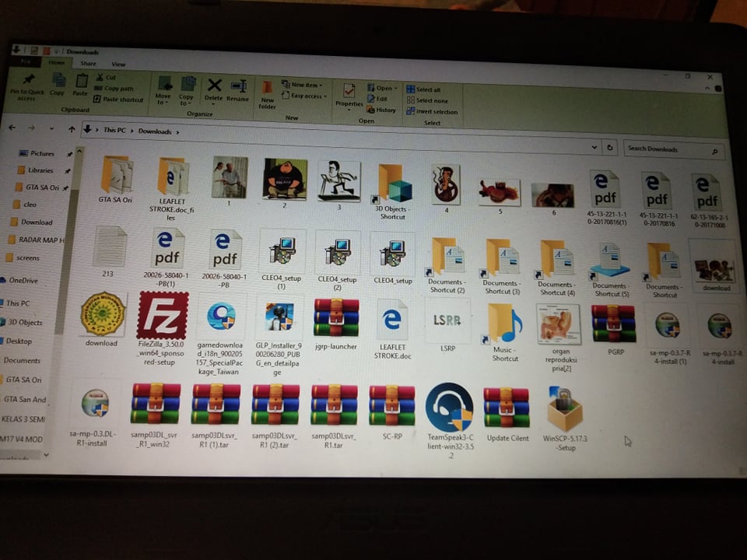Open the Copy to dropdown
The height and width of the screenshot is (560, 747).
click(186, 92)
